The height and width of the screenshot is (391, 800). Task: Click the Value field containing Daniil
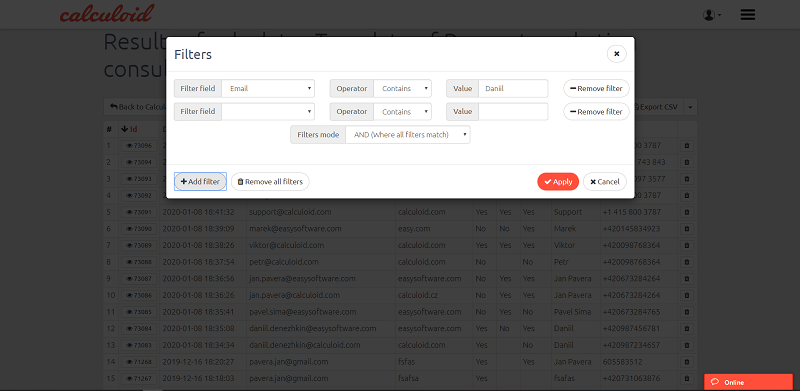coord(513,88)
